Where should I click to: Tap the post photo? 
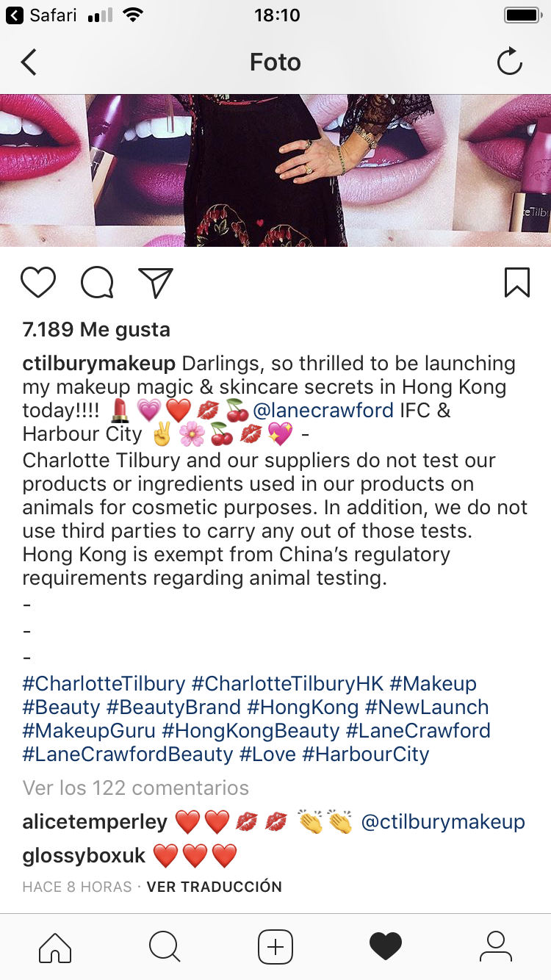[x=275, y=170]
